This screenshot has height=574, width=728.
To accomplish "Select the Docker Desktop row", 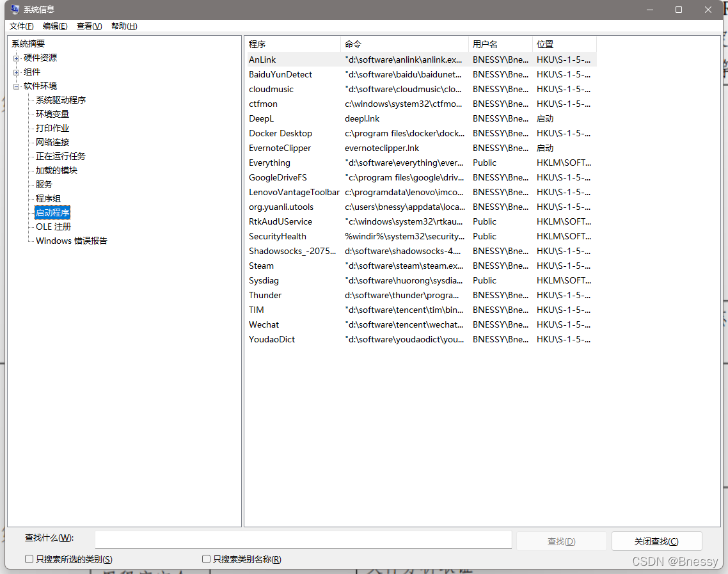I will point(421,133).
